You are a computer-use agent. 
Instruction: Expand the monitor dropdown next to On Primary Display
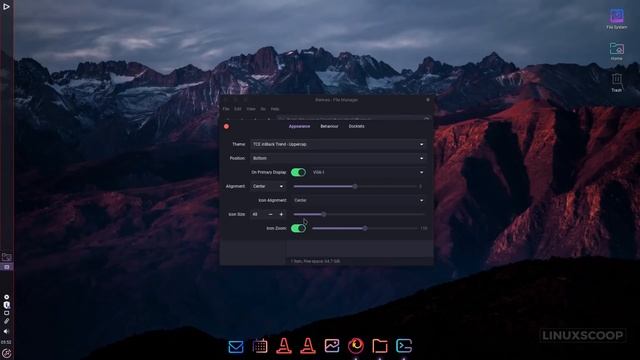click(x=368, y=172)
